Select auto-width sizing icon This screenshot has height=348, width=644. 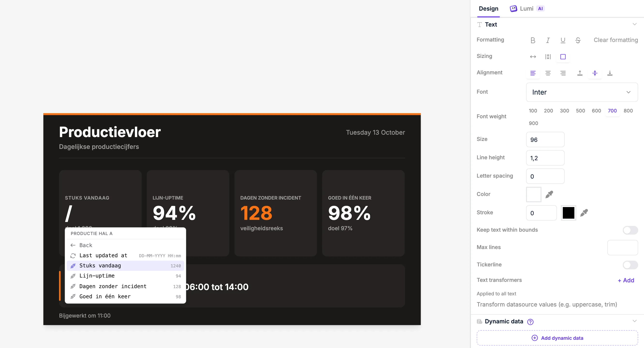533,57
